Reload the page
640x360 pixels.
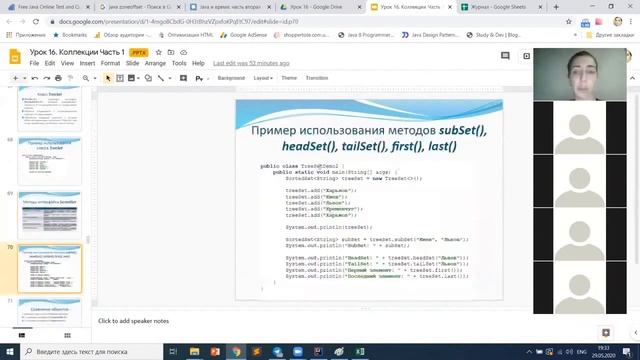click(36, 22)
